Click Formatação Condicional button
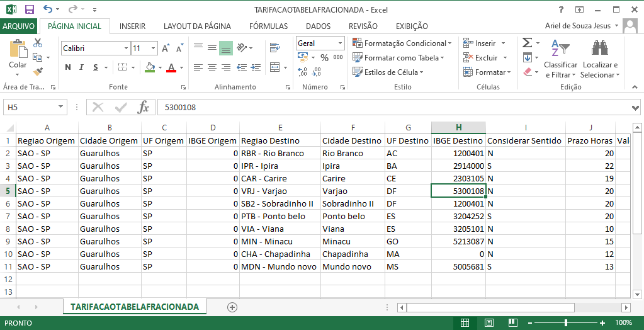Screen dimensions: 644x330 pos(402,43)
